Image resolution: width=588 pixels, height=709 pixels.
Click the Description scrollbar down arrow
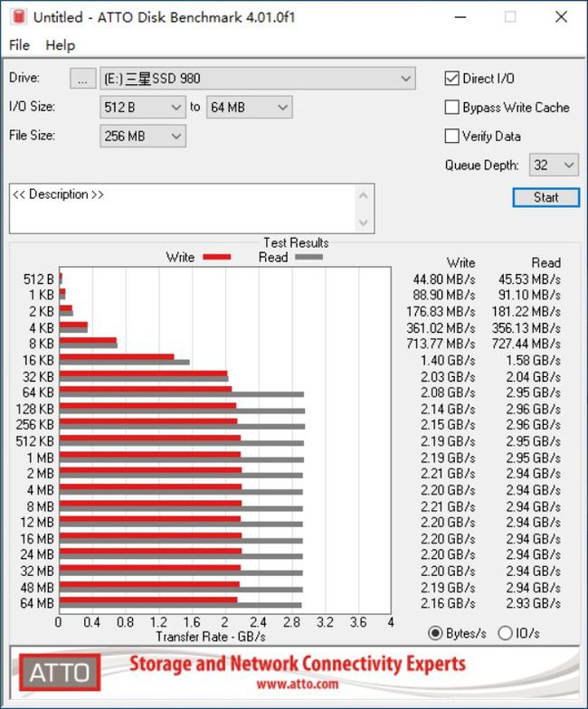(364, 222)
